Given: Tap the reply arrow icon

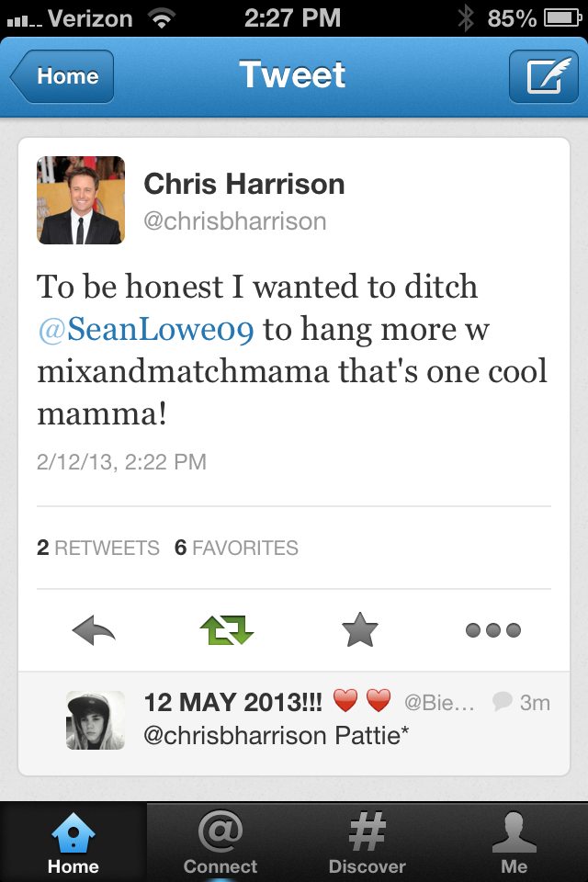Looking at the screenshot, I should pos(94,630).
